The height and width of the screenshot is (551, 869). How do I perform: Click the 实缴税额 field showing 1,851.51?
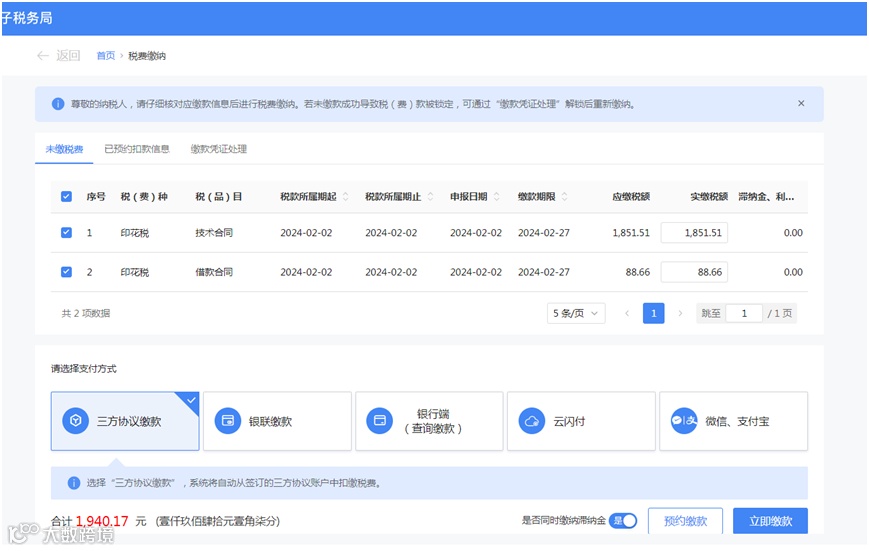click(x=694, y=233)
